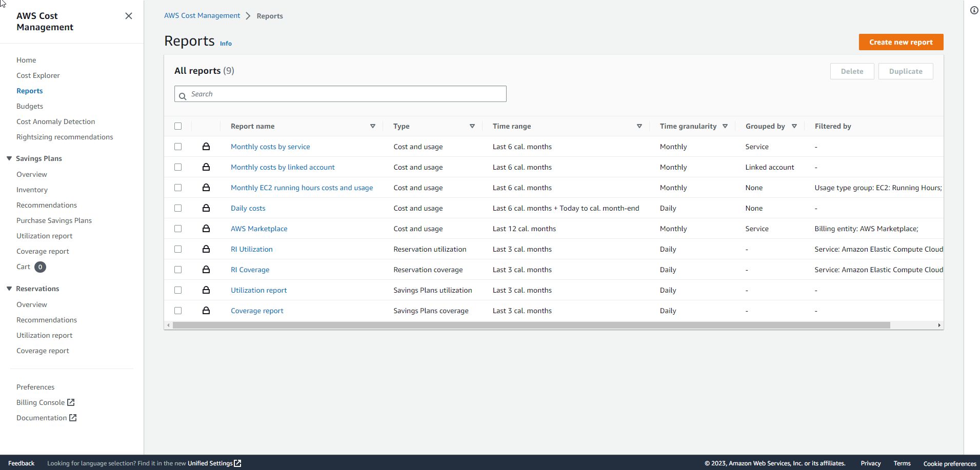This screenshot has height=470, width=980.
Task: Click AWS Cost Management breadcrumb link
Action: (x=202, y=15)
